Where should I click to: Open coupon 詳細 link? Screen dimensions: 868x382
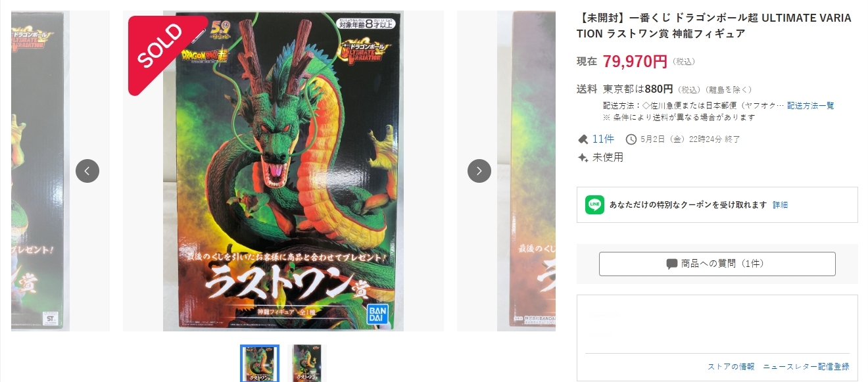780,205
